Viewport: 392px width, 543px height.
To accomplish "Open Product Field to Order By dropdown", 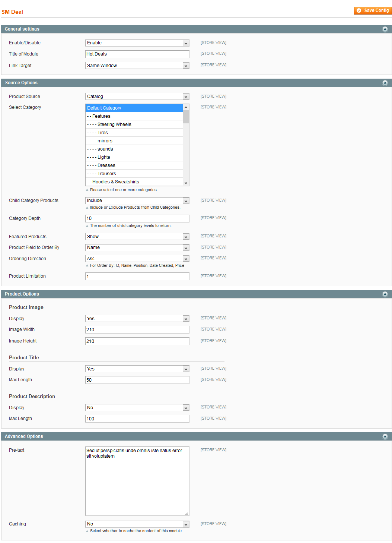I will click(x=137, y=247).
